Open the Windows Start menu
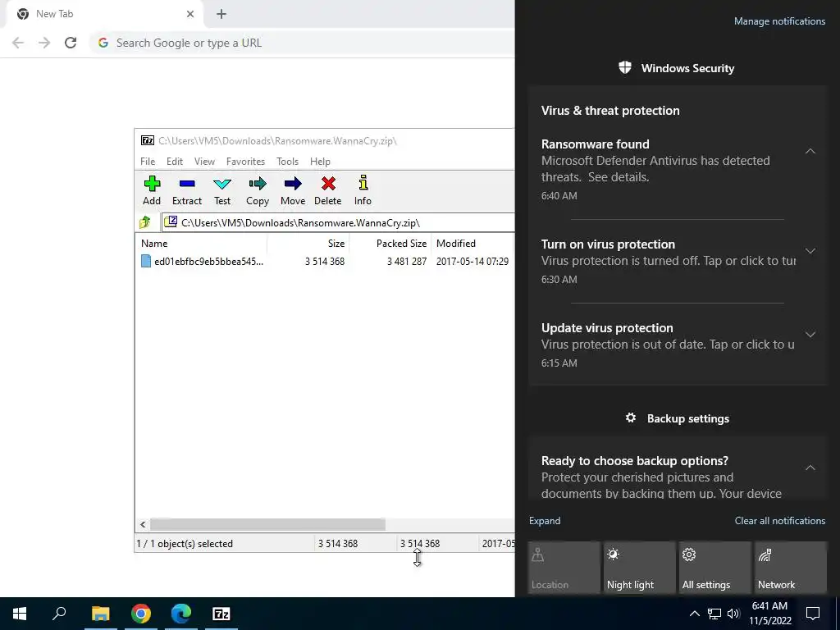This screenshot has width=840, height=630. (x=20, y=614)
